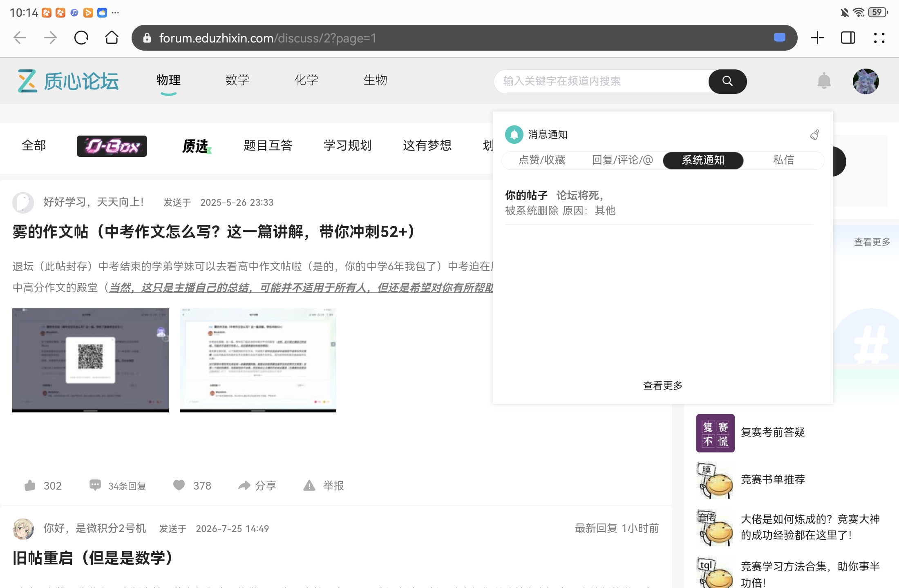This screenshot has height=588, width=899.
Task: Select the 全部 category
Action: pyautogui.click(x=34, y=145)
